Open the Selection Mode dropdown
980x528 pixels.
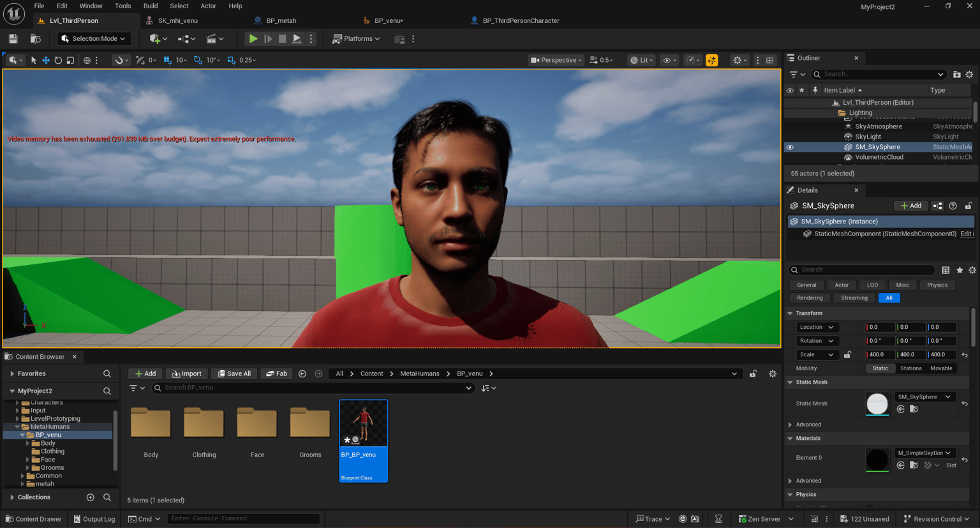94,39
